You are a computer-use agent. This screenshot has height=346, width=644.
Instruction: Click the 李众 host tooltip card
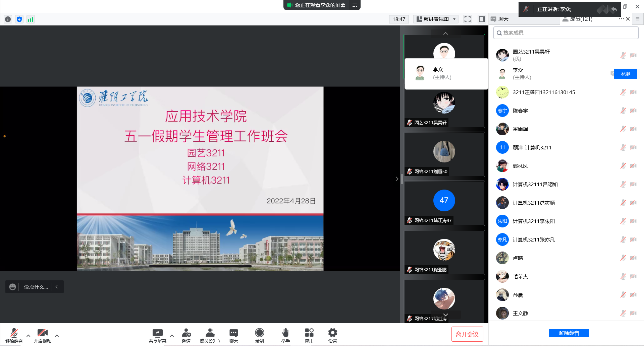[x=446, y=74]
